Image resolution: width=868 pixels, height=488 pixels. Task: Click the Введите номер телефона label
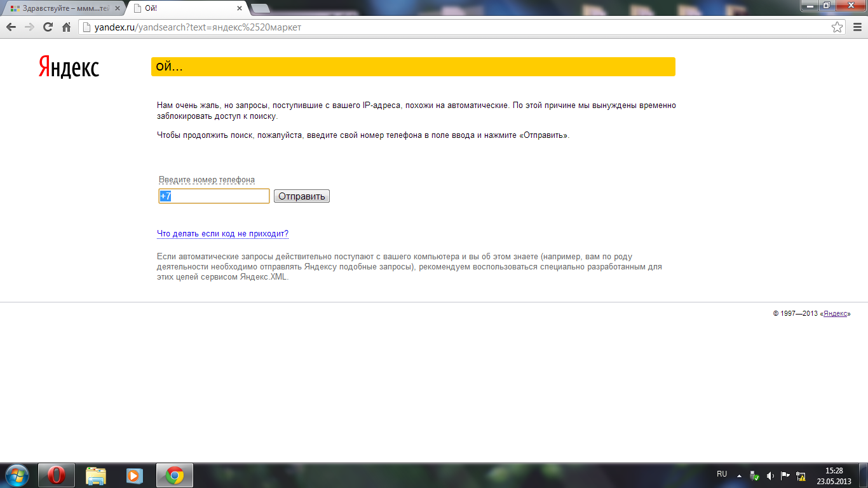coord(207,180)
